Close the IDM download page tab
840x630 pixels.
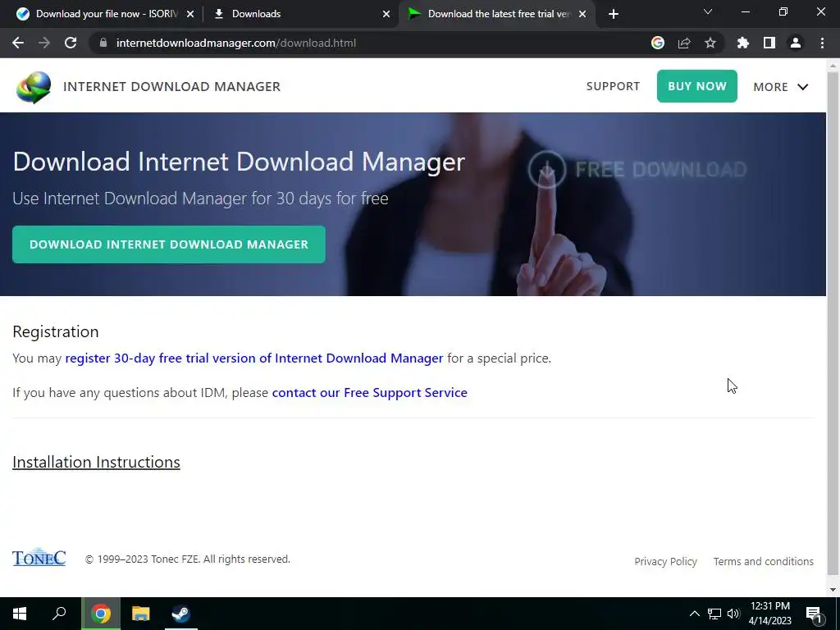[x=582, y=14]
